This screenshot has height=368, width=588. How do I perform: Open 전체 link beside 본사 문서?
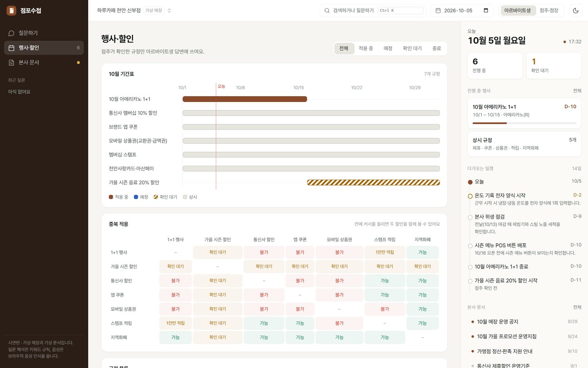(577, 307)
